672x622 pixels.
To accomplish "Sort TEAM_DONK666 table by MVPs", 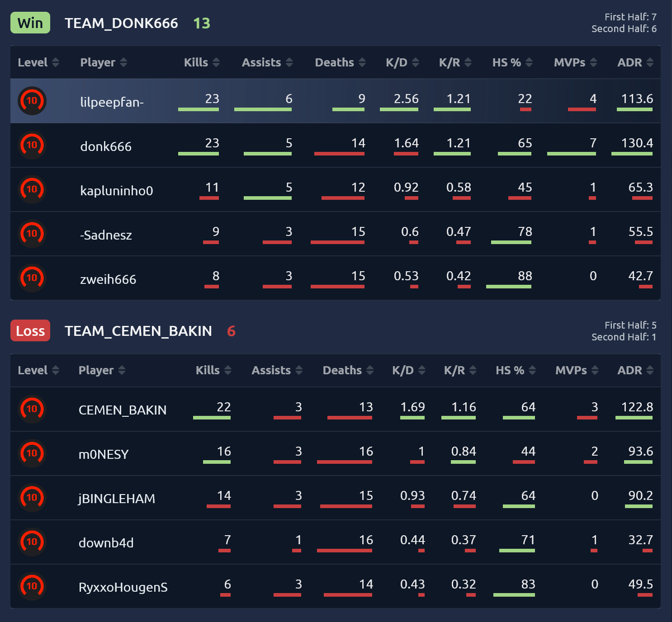I will pyautogui.click(x=575, y=62).
